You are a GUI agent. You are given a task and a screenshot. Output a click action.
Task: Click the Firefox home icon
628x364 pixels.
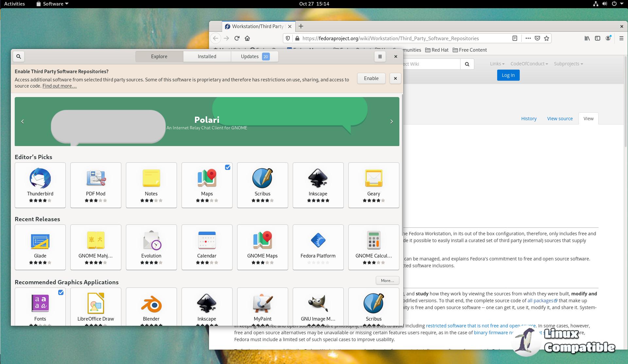(x=247, y=38)
